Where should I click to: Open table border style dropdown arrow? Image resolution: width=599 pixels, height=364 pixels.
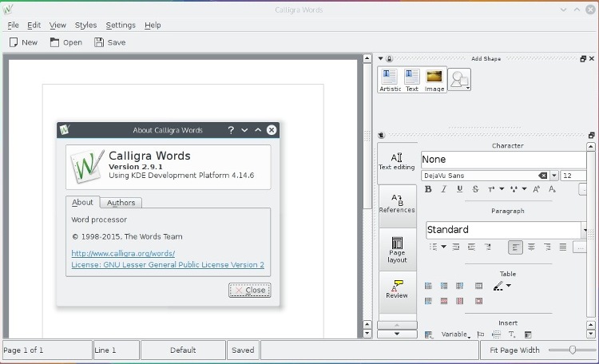coord(509,285)
